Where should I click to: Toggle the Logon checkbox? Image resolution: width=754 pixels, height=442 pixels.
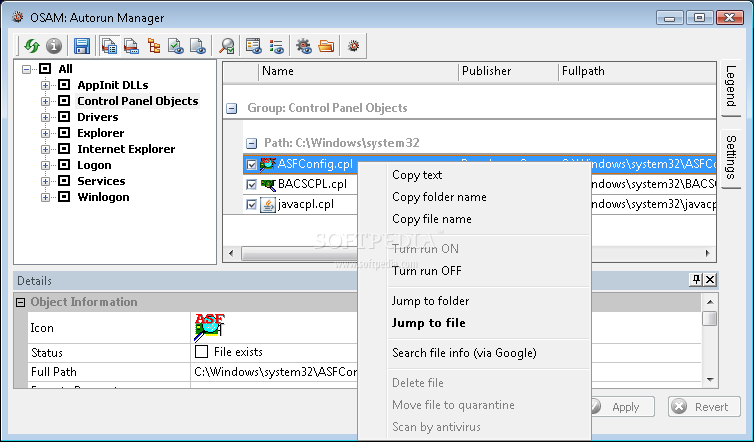point(64,165)
